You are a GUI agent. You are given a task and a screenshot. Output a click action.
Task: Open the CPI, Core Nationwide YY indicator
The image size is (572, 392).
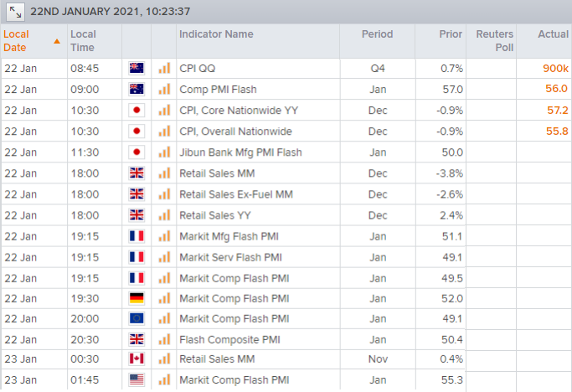[239, 111]
